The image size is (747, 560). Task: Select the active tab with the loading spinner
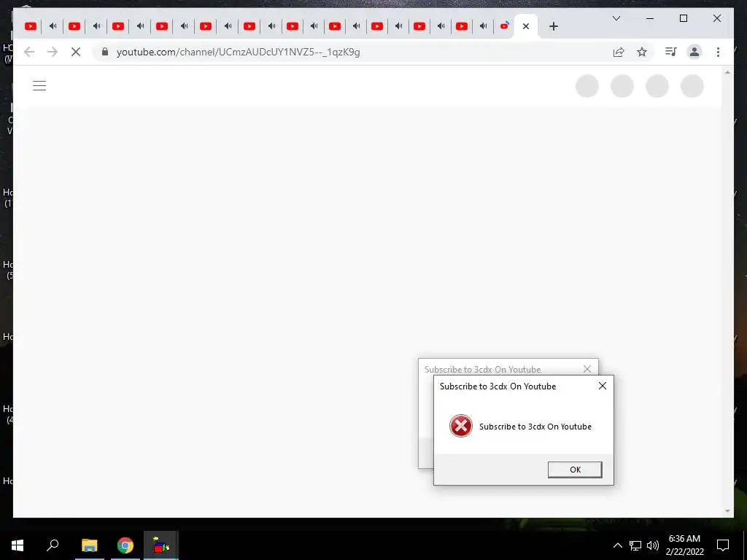point(505,26)
